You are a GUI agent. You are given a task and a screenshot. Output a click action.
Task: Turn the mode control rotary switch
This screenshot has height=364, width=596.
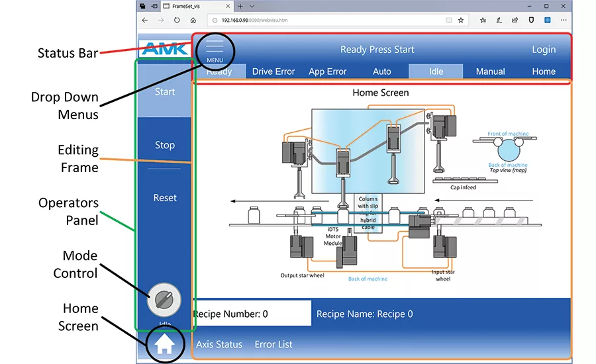(164, 300)
